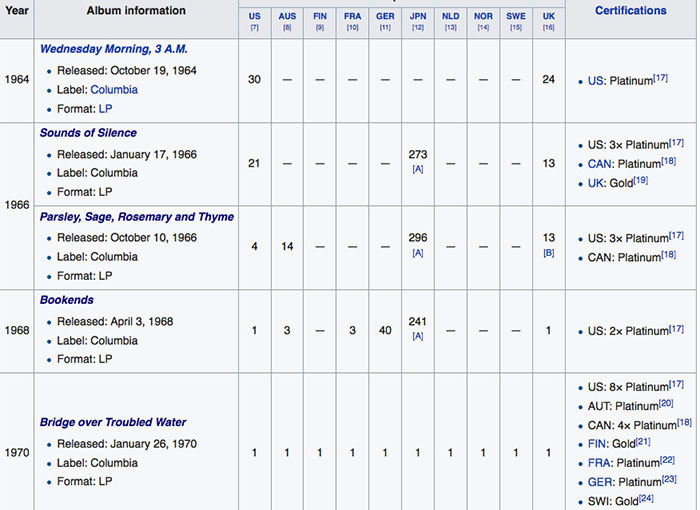Click the US chart column header

[x=254, y=17]
